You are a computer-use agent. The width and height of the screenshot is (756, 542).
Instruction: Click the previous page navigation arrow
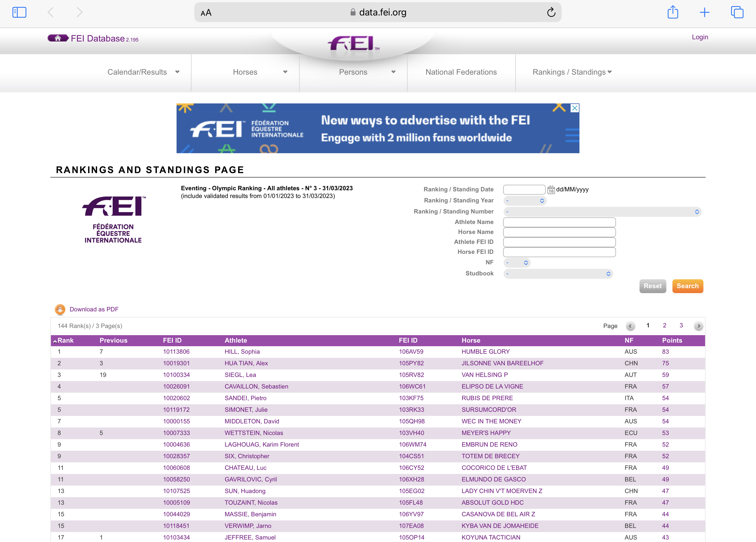[630, 325]
